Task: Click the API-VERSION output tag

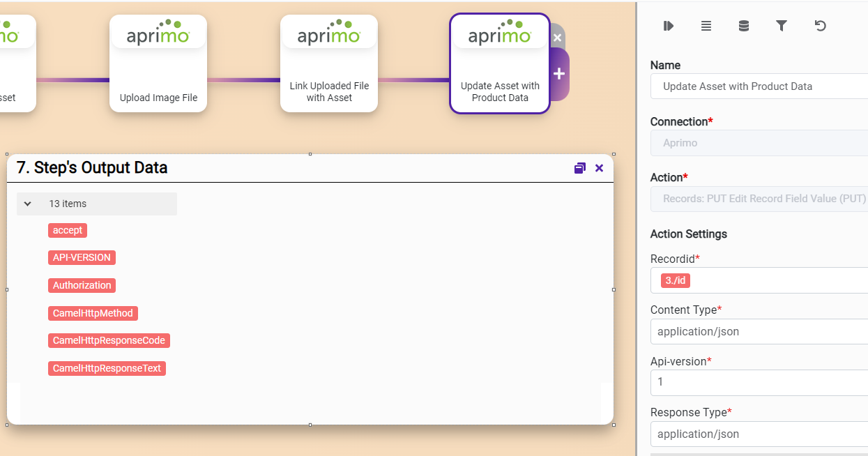Action: (82, 257)
